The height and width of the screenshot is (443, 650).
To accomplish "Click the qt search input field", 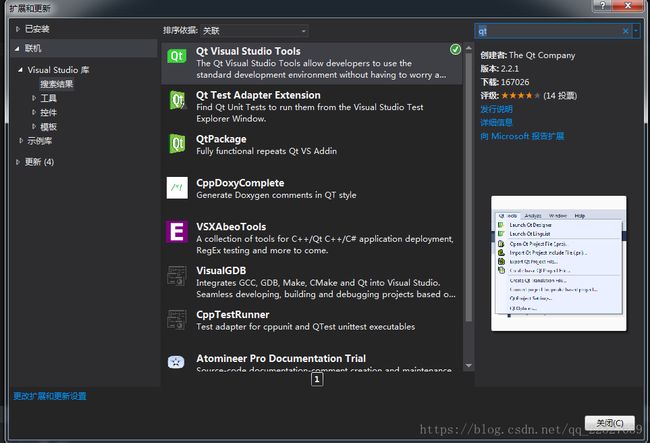I will (x=548, y=31).
